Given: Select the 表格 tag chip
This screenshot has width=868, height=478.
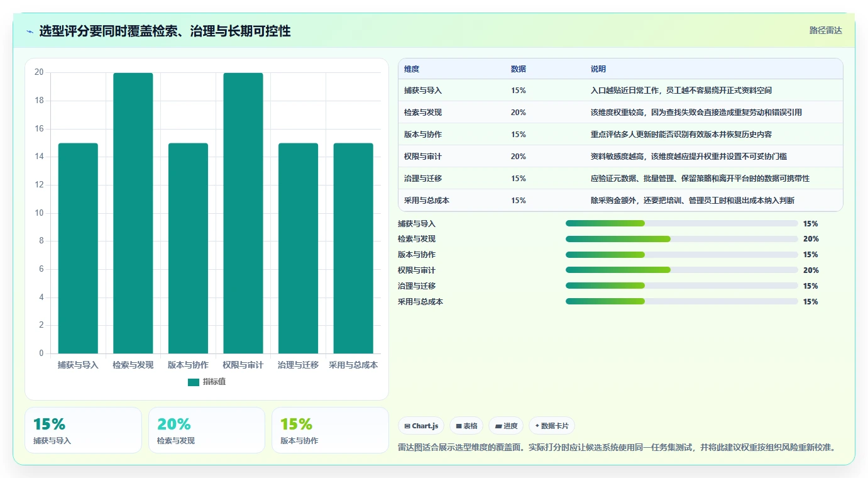Looking at the screenshot, I should (x=466, y=426).
